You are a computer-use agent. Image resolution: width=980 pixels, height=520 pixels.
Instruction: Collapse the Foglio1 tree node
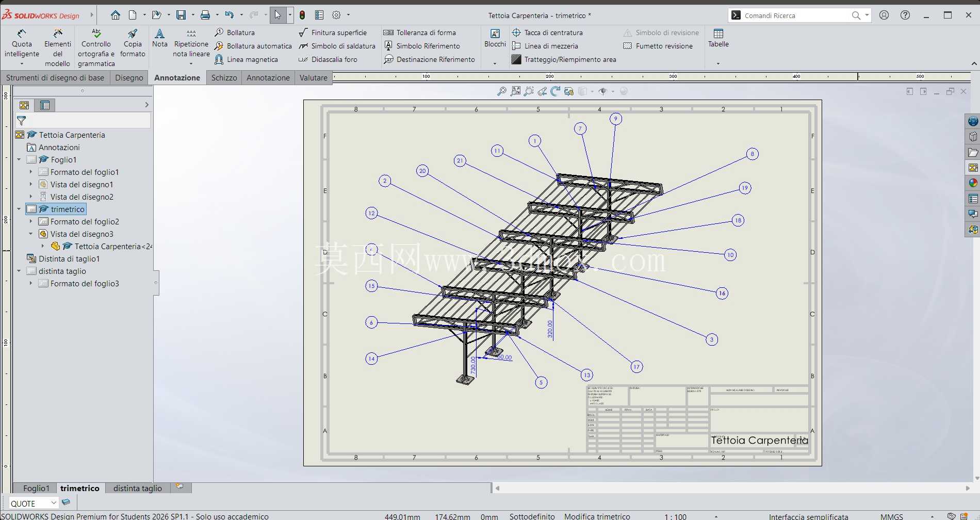19,159
